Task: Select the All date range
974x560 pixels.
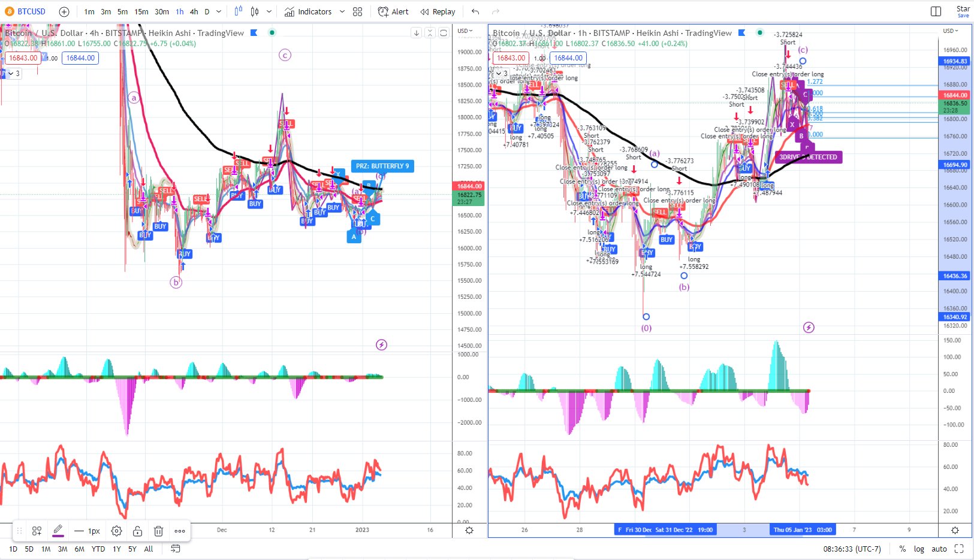Action: 149,549
